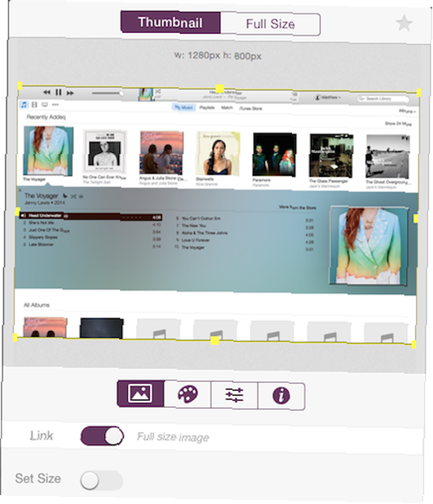Click the rewind icon in iTunes thumbnail
Viewport: 433px width, 504px height.
(46, 92)
